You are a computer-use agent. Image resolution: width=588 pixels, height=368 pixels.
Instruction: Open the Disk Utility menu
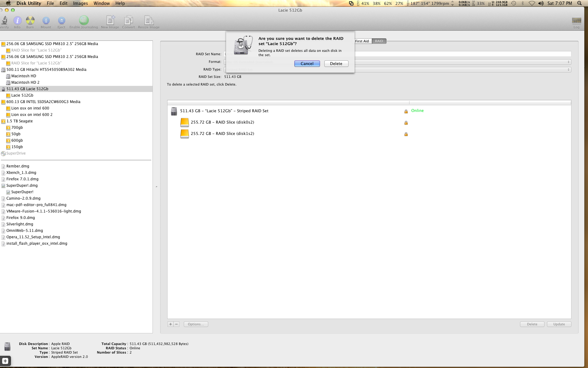click(29, 3)
